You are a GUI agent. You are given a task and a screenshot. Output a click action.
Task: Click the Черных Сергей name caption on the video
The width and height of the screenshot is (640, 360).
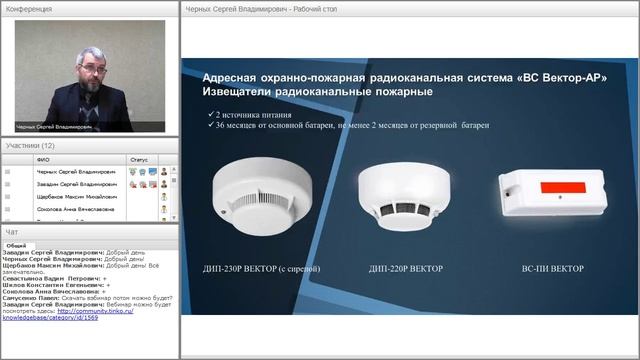54,127
